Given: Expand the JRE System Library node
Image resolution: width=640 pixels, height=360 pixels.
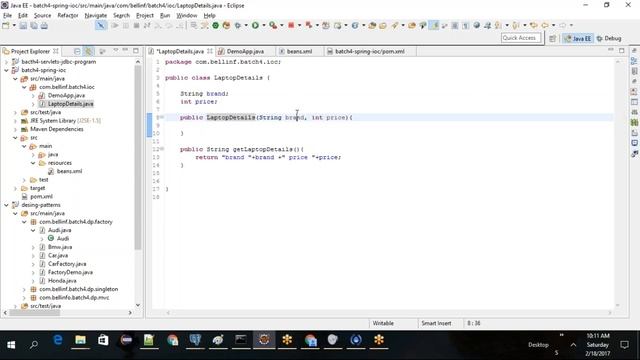Looking at the screenshot, I should pos(16,121).
